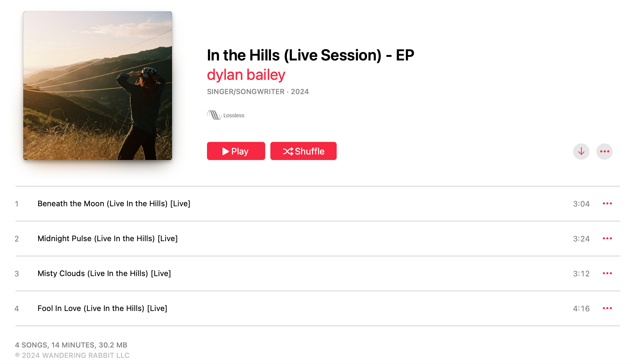Open more options for Beneath the Moon
The width and height of the screenshot is (641, 364).
[608, 203]
